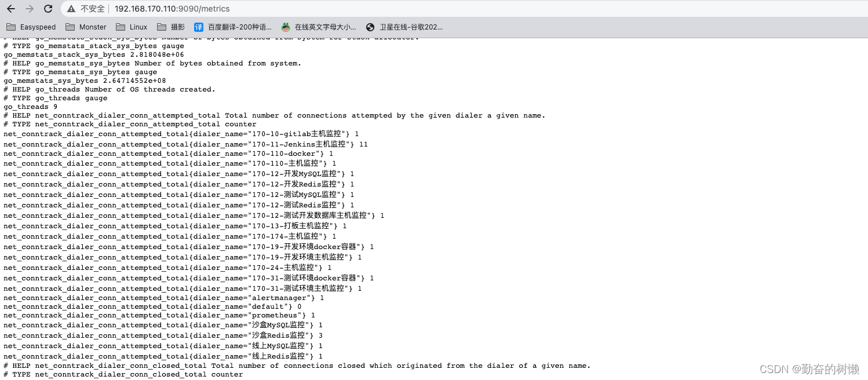The height and width of the screenshot is (380, 868).
Task: Open the 百度翻译 bookmark
Action: 233,27
